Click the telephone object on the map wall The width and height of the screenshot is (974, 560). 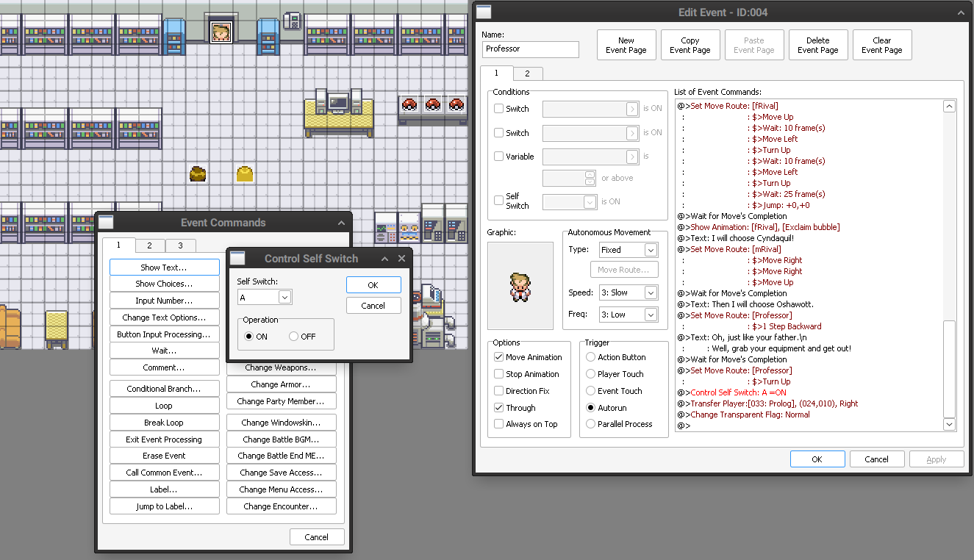click(x=292, y=20)
